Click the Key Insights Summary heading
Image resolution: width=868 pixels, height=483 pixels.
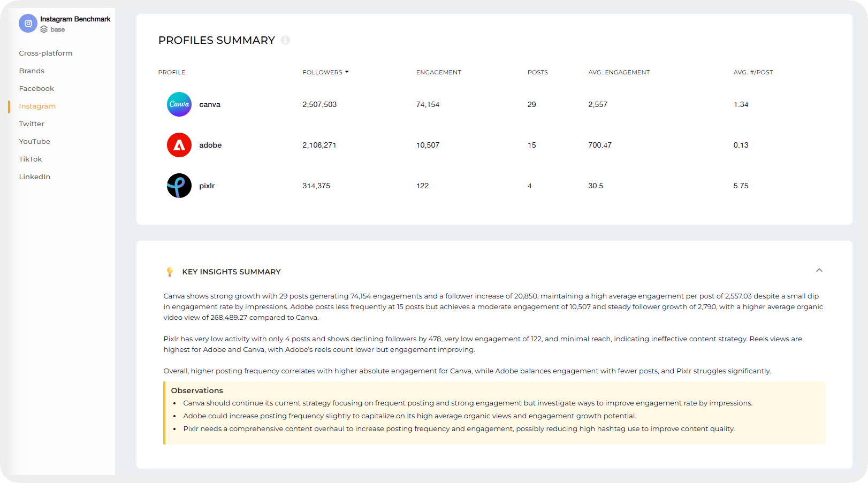[231, 272]
